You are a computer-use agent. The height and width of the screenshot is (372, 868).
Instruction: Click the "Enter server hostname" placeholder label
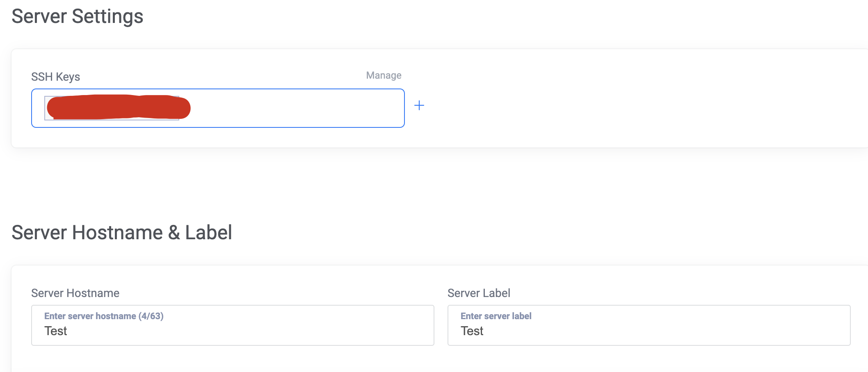click(x=90, y=316)
